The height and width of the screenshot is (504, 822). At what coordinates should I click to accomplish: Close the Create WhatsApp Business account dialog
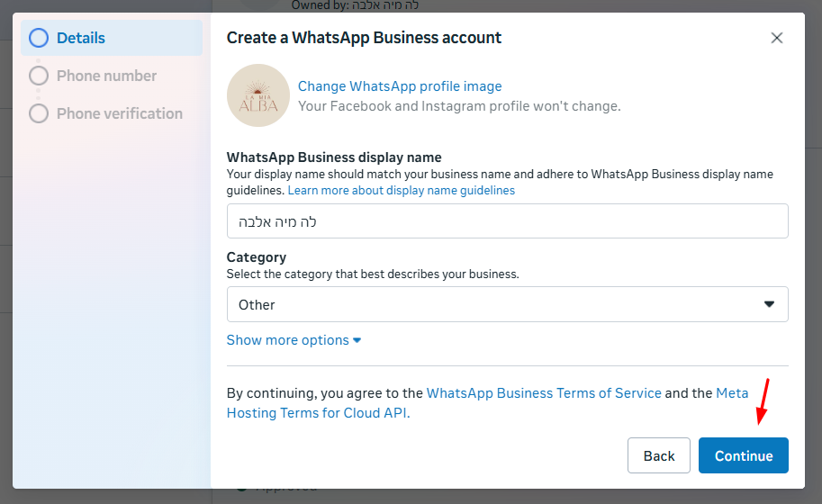pyautogui.click(x=777, y=38)
